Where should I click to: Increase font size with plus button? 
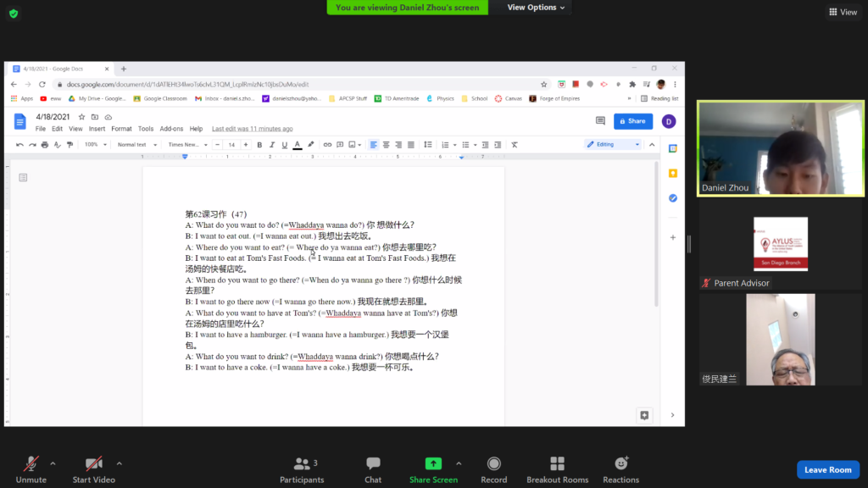246,145
